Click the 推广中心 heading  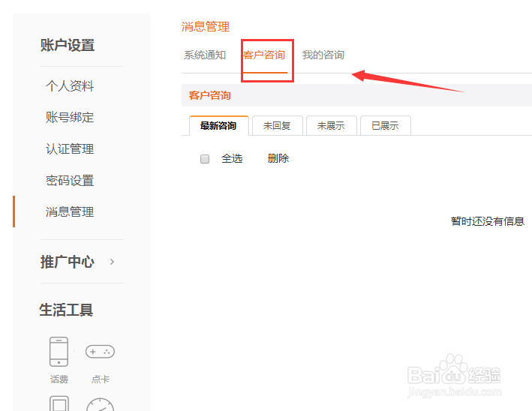pos(68,262)
